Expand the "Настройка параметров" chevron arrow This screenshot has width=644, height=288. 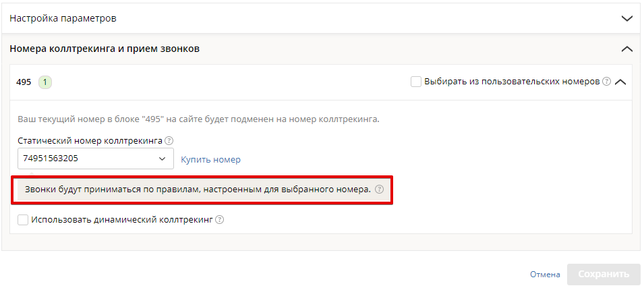pyautogui.click(x=627, y=18)
